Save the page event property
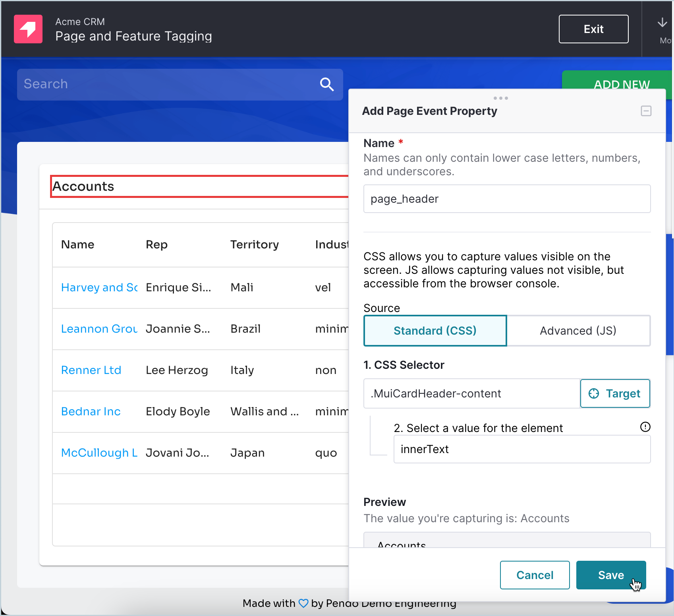The height and width of the screenshot is (616, 674). click(x=610, y=575)
